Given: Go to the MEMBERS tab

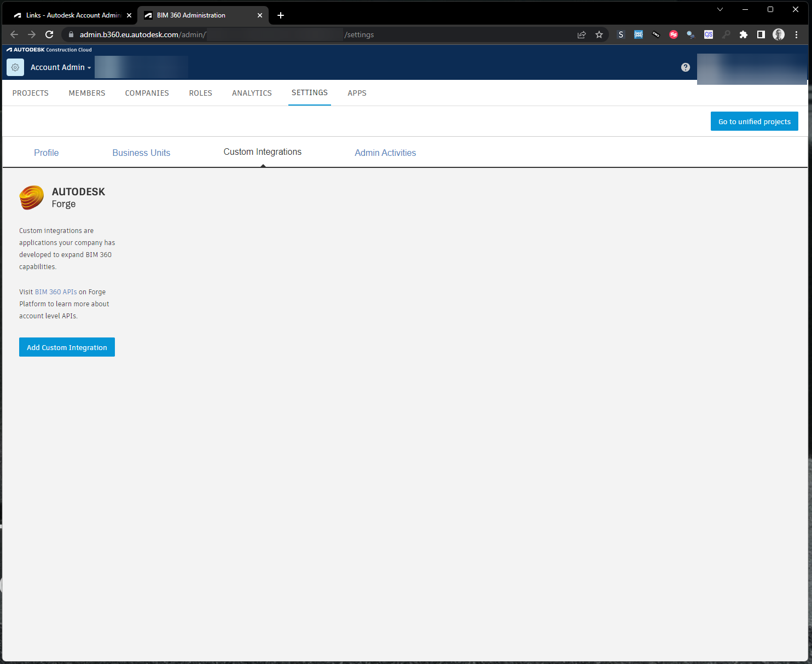Looking at the screenshot, I should 87,93.
